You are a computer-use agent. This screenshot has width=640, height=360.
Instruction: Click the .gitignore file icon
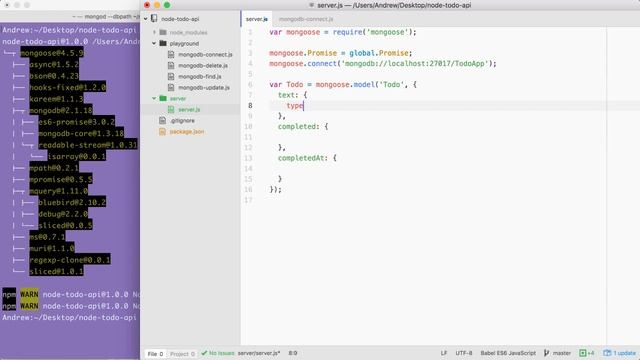point(162,120)
